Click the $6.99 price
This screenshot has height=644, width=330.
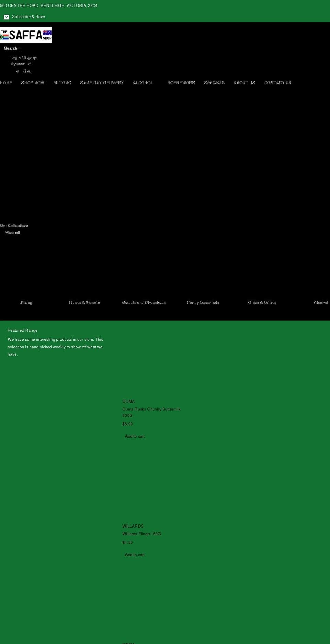tap(128, 424)
